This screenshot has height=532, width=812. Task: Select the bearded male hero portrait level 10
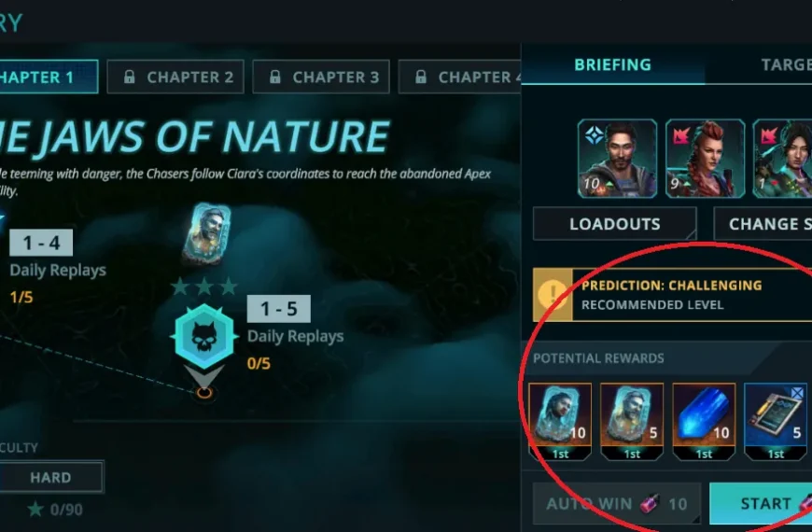617,159
